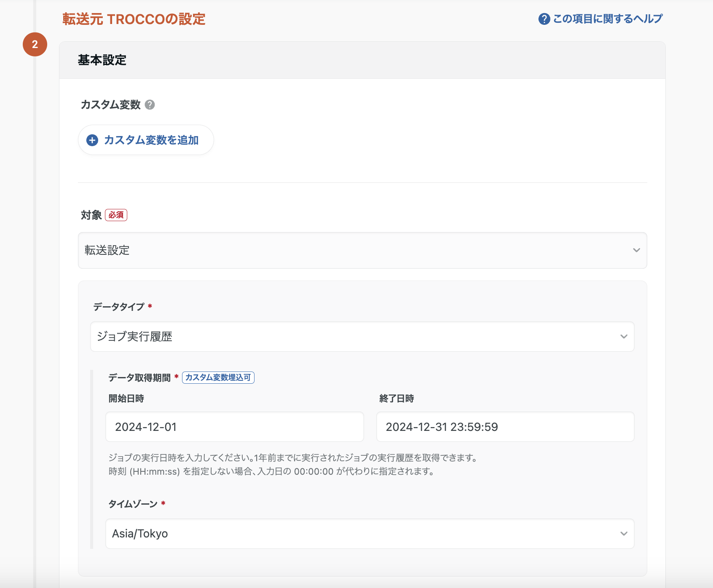
Task: Select the 終了日時 field showing 2024-12-31 23:59:59
Action: (505, 427)
